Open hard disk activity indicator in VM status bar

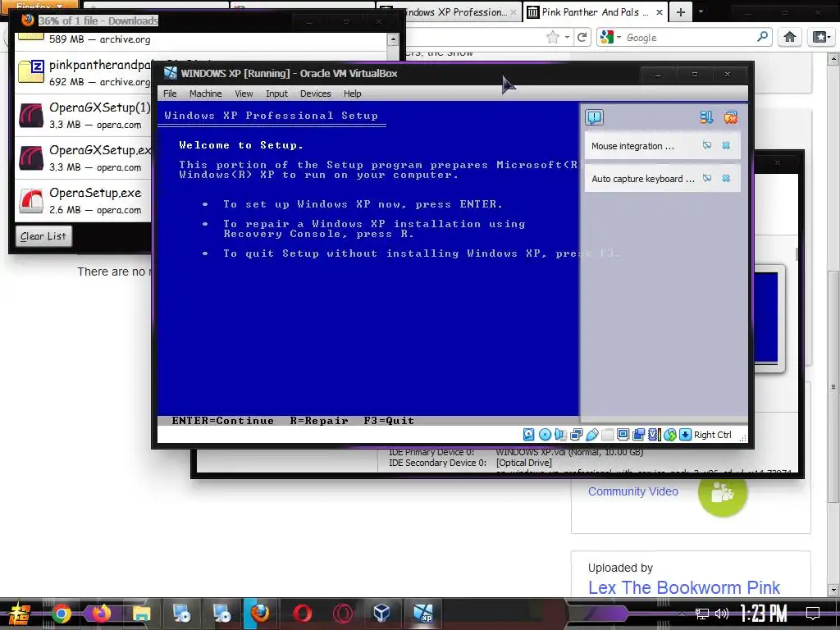529,435
